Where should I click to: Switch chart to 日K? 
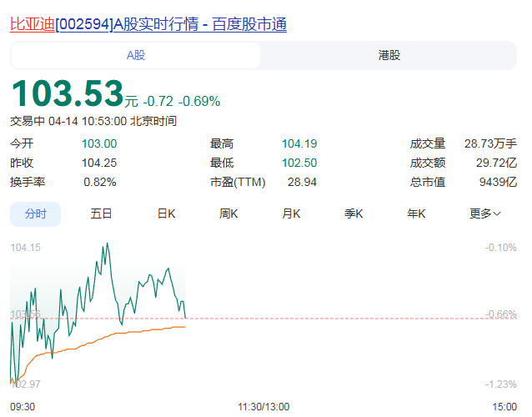[166, 214]
